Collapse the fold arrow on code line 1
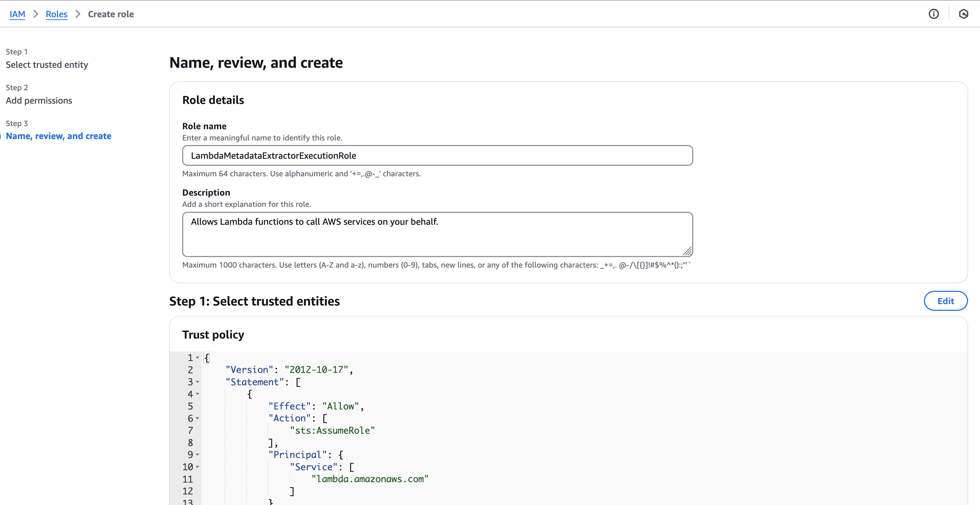 pyautogui.click(x=198, y=358)
